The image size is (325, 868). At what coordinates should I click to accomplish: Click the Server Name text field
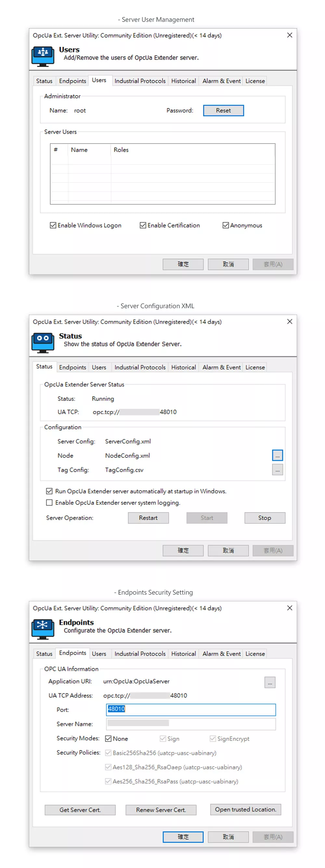tap(191, 723)
